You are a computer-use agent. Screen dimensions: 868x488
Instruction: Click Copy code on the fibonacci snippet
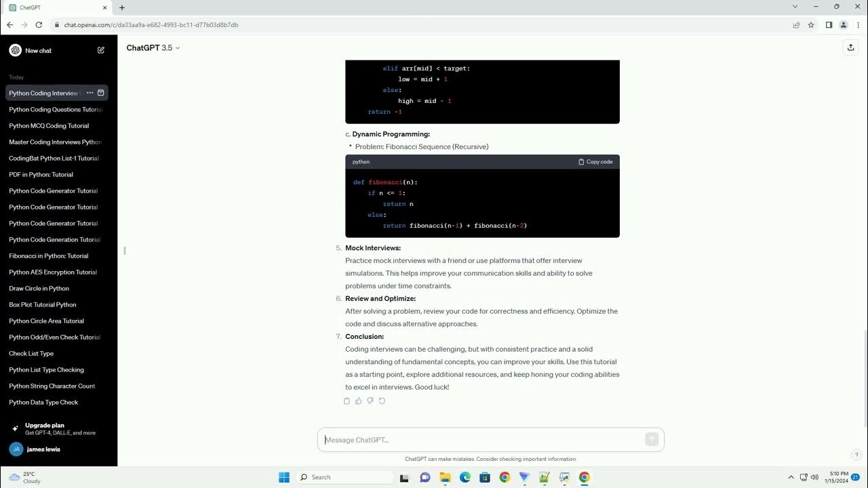[595, 162]
